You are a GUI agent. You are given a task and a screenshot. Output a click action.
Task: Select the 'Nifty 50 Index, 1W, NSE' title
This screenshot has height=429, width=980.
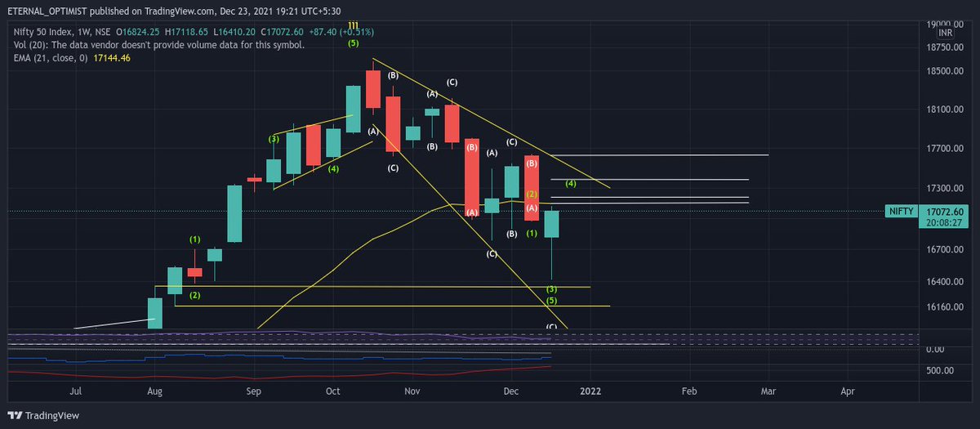(63, 33)
